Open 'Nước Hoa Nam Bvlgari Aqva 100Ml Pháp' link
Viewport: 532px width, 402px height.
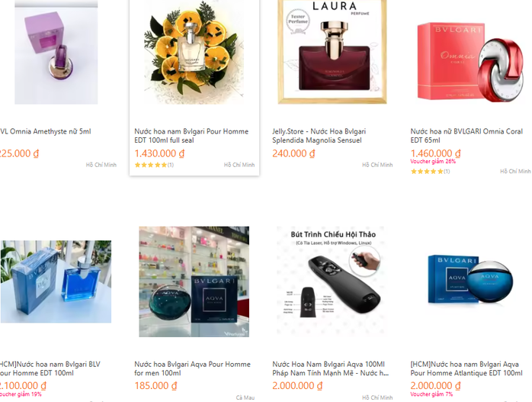click(331, 368)
